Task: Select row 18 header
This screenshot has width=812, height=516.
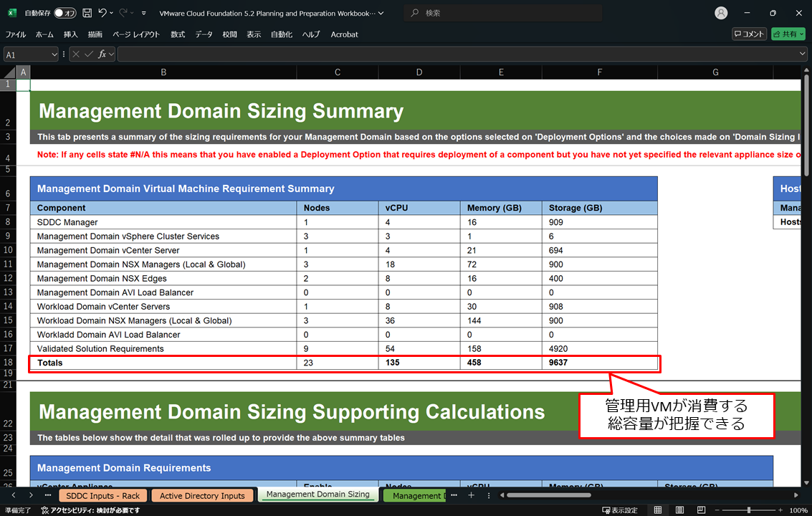Action: 8,363
